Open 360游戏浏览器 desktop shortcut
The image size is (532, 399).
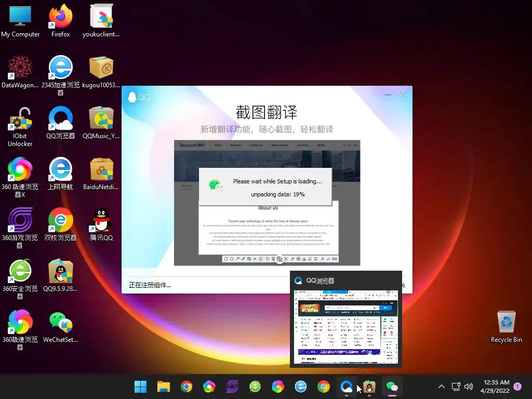click(x=20, y=228)
